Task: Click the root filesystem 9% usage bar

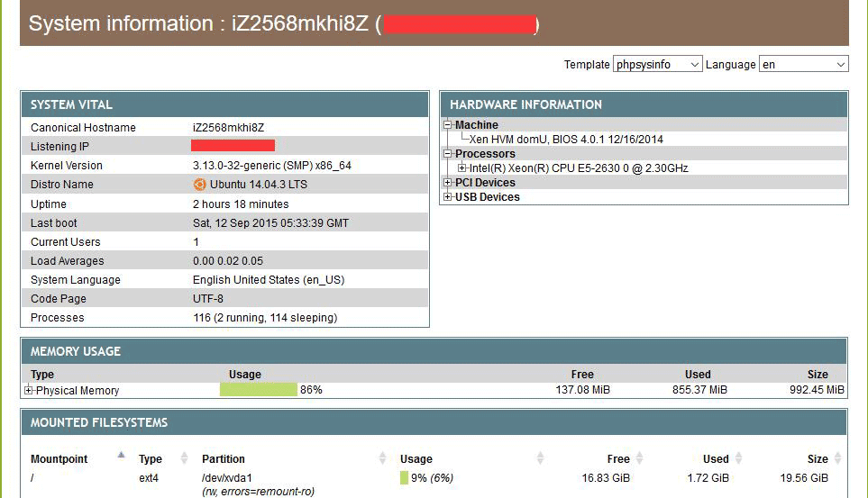Action: point(404,478)
